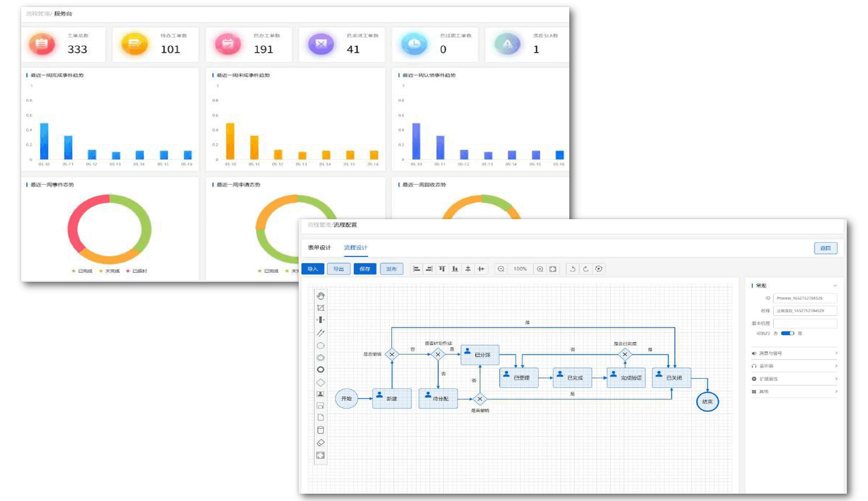Select the space tool in palette
The height and width of the screenshot is (501, 868).
point(320,320)
